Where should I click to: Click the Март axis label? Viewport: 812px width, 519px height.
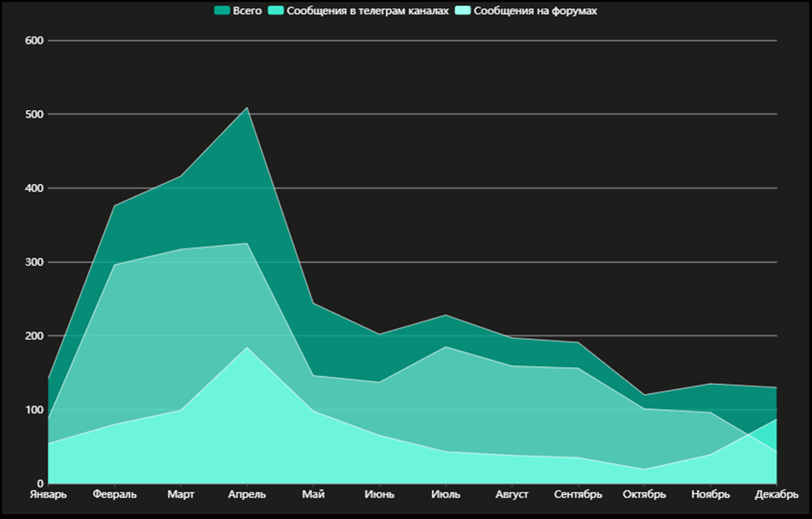(x=181, y=494)
